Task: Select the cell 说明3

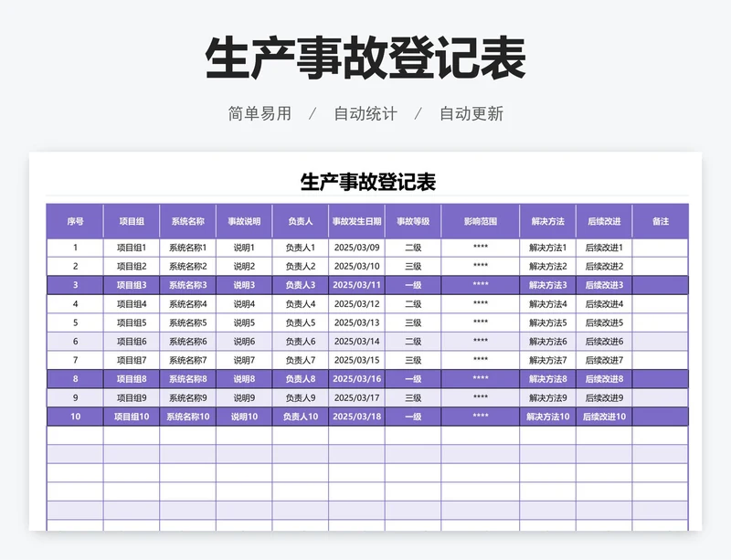Action: click(x=244, y=285)
